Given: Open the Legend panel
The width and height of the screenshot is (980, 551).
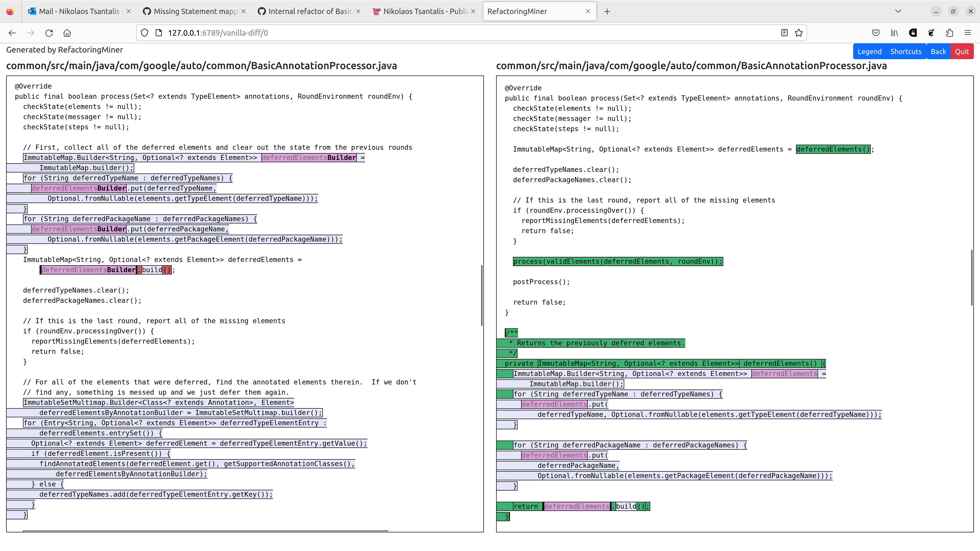Looking at the screenshot, I should 870,51.
